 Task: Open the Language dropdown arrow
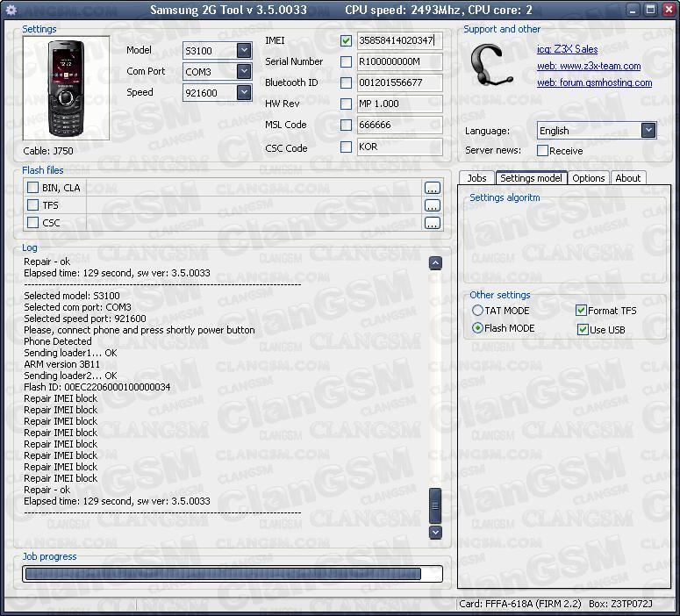(648, 130)
